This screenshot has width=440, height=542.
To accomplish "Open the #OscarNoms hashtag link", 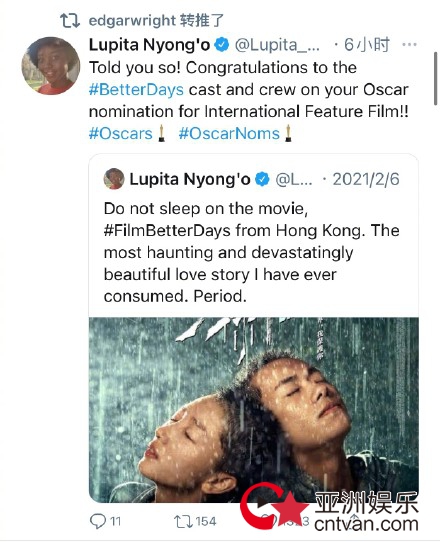I will pyautogui.click(x=229, y=133).
